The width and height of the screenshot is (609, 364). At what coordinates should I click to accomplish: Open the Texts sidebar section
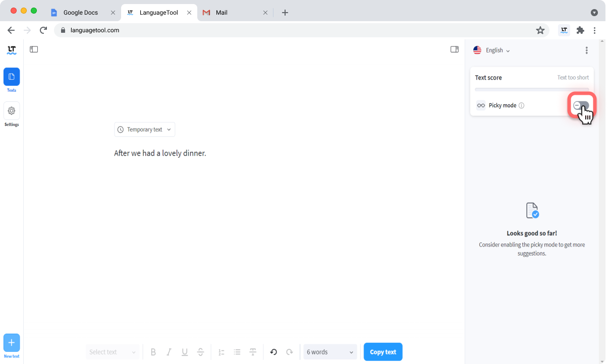[12, 77]
